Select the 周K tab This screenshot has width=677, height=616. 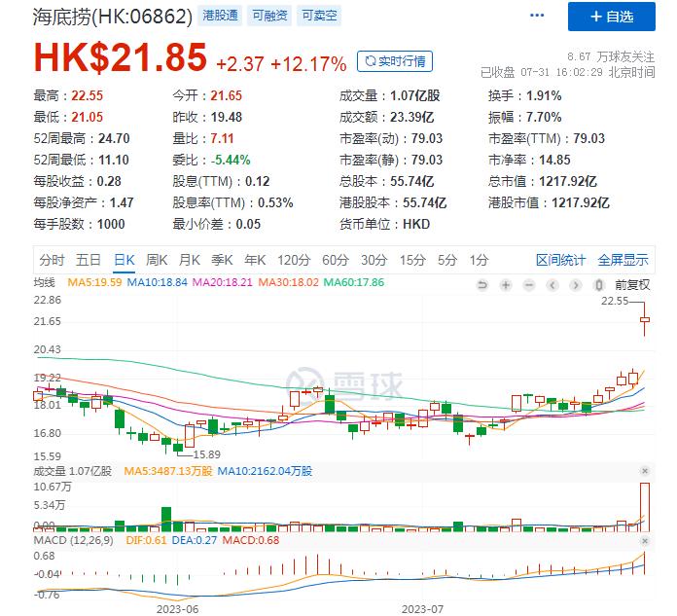pos(157,260)
